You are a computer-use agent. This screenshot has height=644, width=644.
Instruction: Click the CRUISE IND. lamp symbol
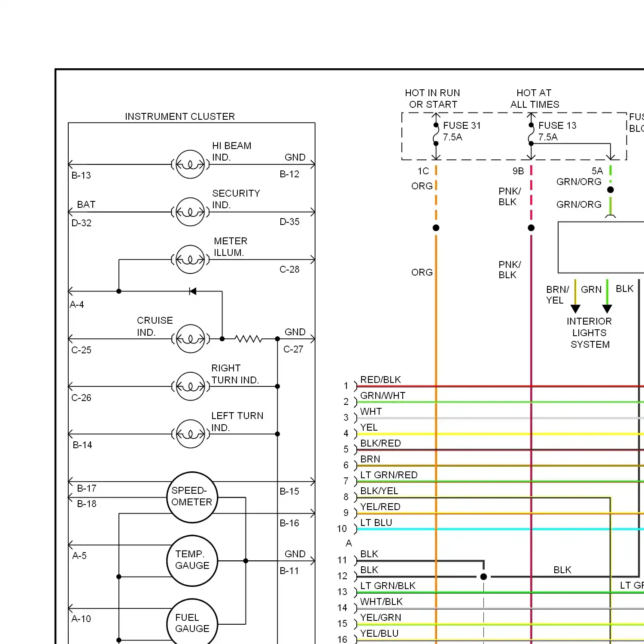coord(190,339)
